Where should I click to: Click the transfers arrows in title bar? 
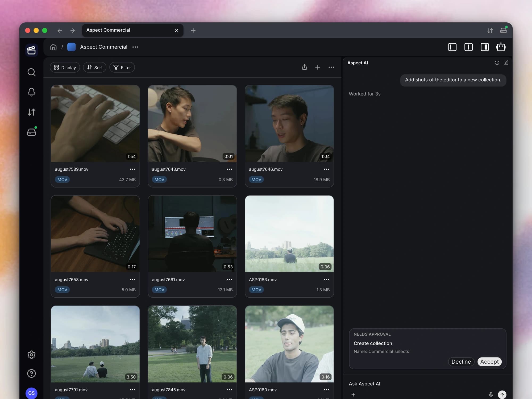(x=490, y=31)
